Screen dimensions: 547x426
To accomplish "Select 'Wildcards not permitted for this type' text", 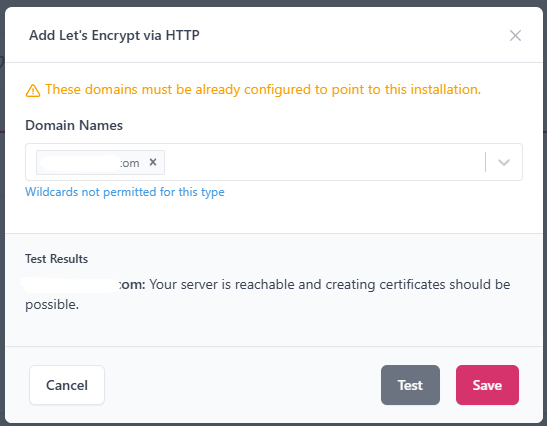I will point(125,192).
